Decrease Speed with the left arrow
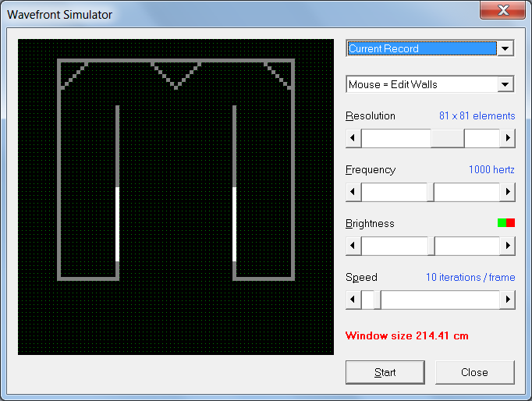This screenshot has width=532, height=401. 353,300
